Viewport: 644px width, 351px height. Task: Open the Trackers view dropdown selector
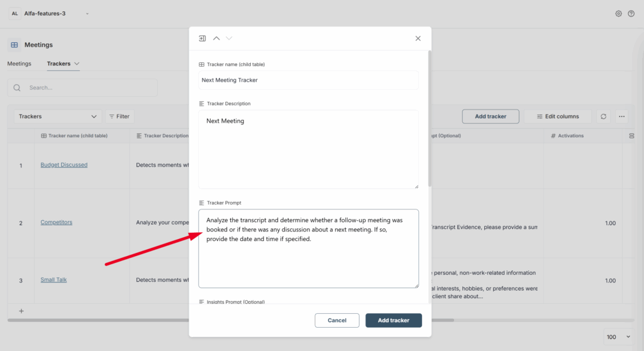[57, 116]
